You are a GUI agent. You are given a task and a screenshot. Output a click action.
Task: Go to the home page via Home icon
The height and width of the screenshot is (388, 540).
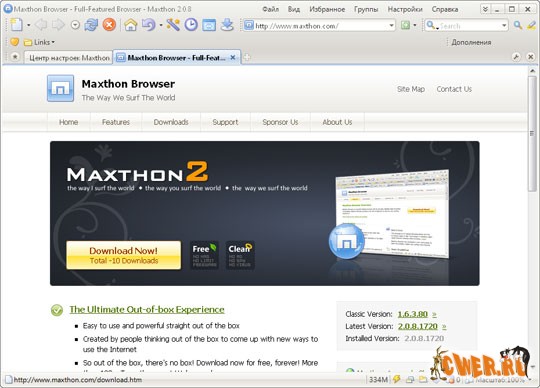[131, 25]
